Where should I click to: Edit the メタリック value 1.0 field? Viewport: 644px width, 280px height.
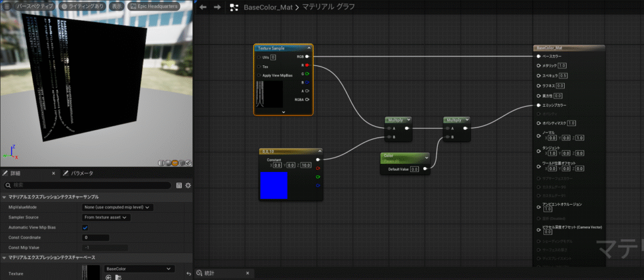(562, 65)
